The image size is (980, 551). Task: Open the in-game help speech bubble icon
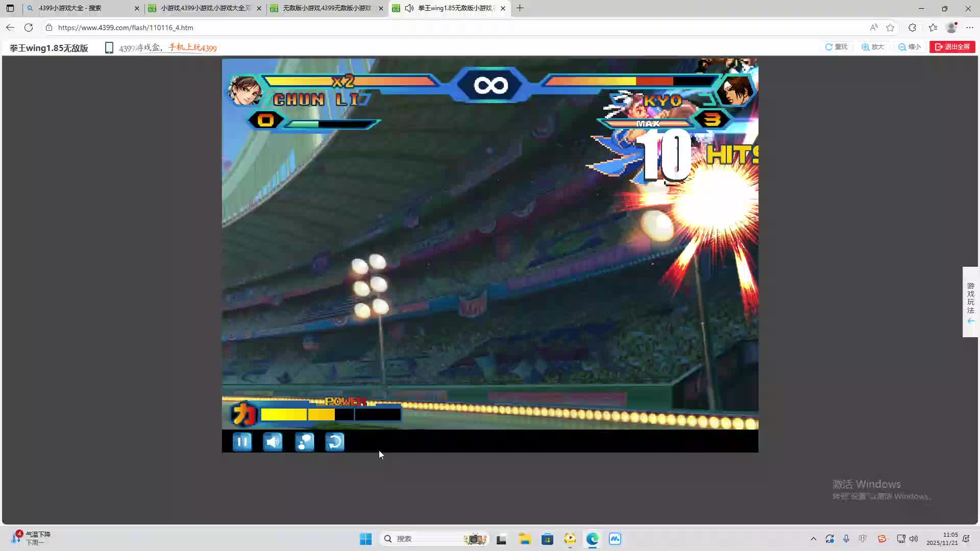pyautogui.click(x=304, y=442)
